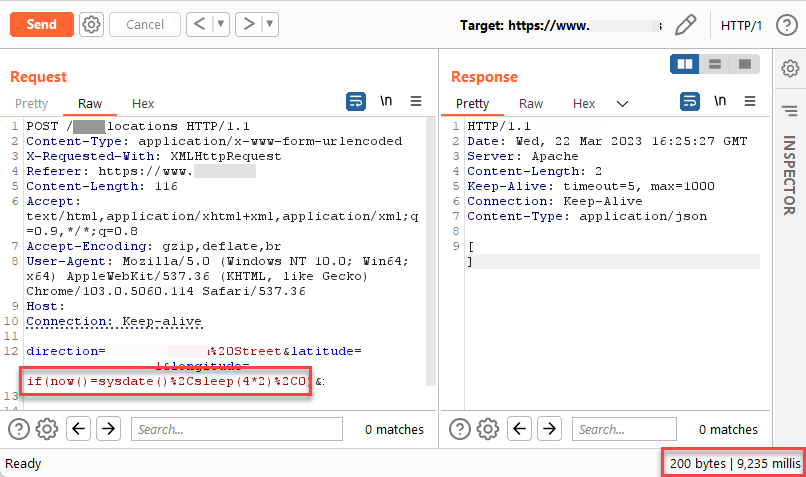
Task: Go to previous request in history
Action: pyautogui.click(x=200, y=24)
